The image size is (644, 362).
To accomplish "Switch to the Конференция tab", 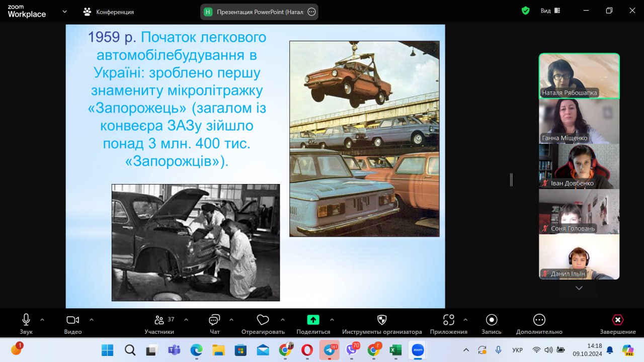I will (x=109, y=12).
